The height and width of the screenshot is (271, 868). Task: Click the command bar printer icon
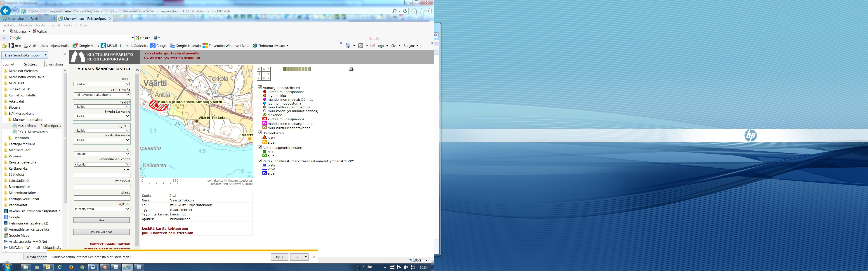point(381,46)
